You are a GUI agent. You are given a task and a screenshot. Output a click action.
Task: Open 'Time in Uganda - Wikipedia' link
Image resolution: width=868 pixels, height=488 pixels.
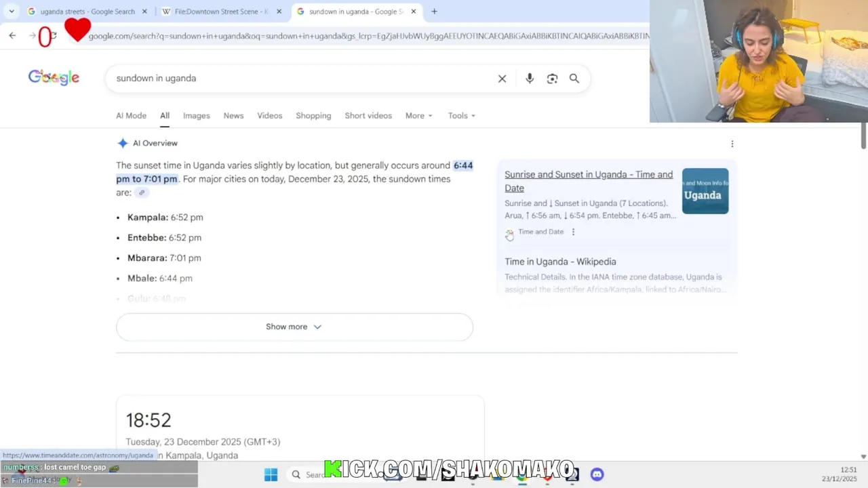pyautogui.click(x=560, y=262)
